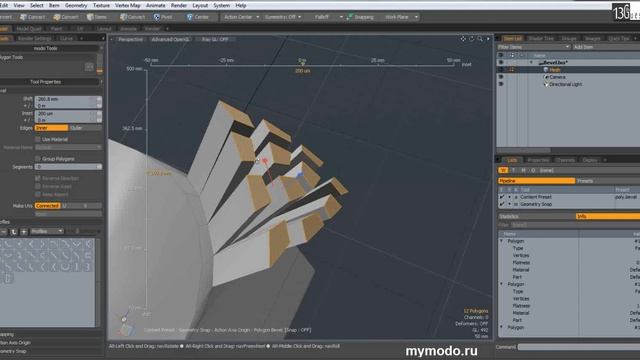Select the U-shaped profile thumbnail
This screenshot has height=360, width=640.
pyautogui.click(x=65, y=267)
